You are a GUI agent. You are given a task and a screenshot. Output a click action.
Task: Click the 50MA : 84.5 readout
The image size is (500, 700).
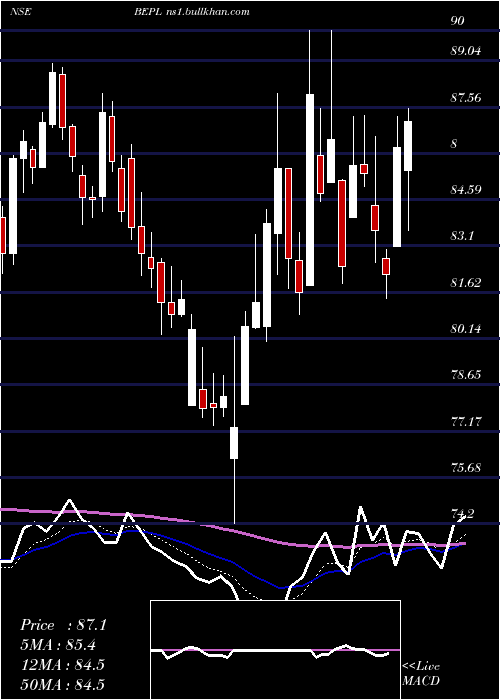tap(62, 685)
